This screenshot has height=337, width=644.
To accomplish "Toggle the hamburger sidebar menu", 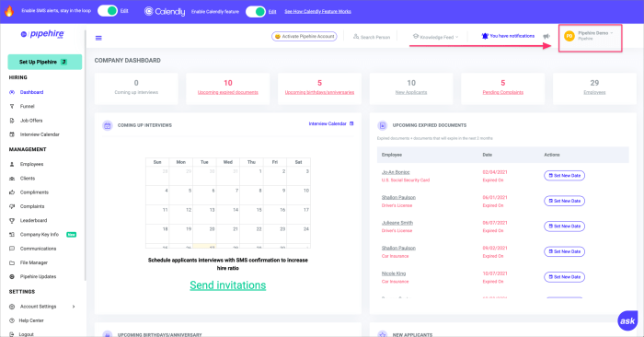I will [98, 38].
